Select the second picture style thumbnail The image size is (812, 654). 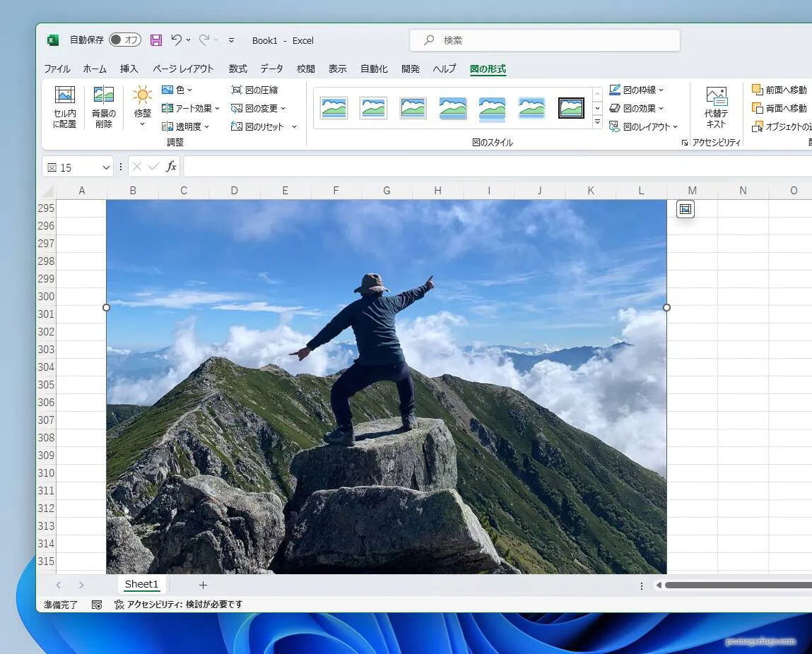coord(373,108)
